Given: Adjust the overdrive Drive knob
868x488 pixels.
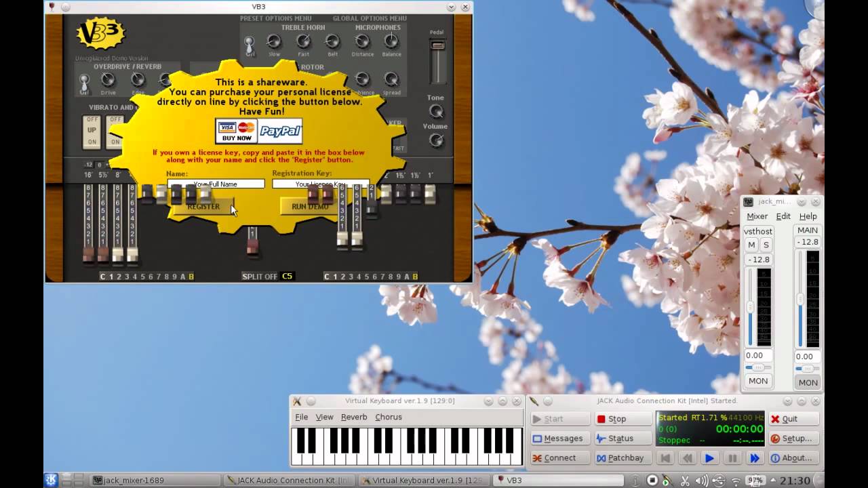Looking at the screenshot, I should click(108, 80).
